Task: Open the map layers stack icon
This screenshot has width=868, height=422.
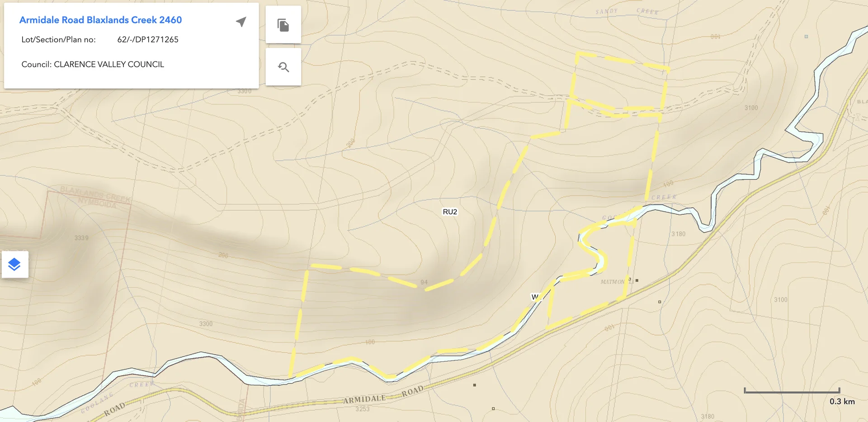Action: [x=15, y=264]
